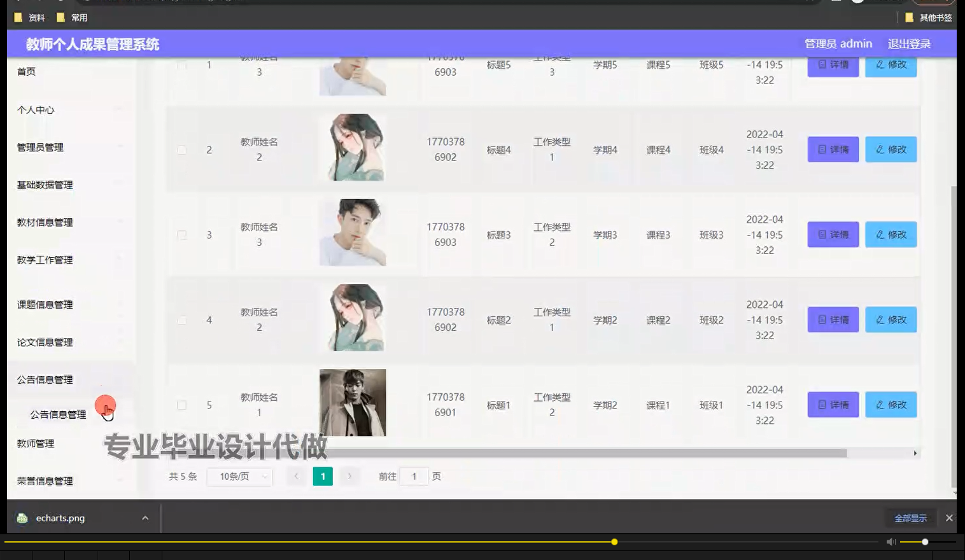This screenshot has height=560, width=965.
Task: Click 修改 for the 标题4 row
Action: (x=891, y=150)
